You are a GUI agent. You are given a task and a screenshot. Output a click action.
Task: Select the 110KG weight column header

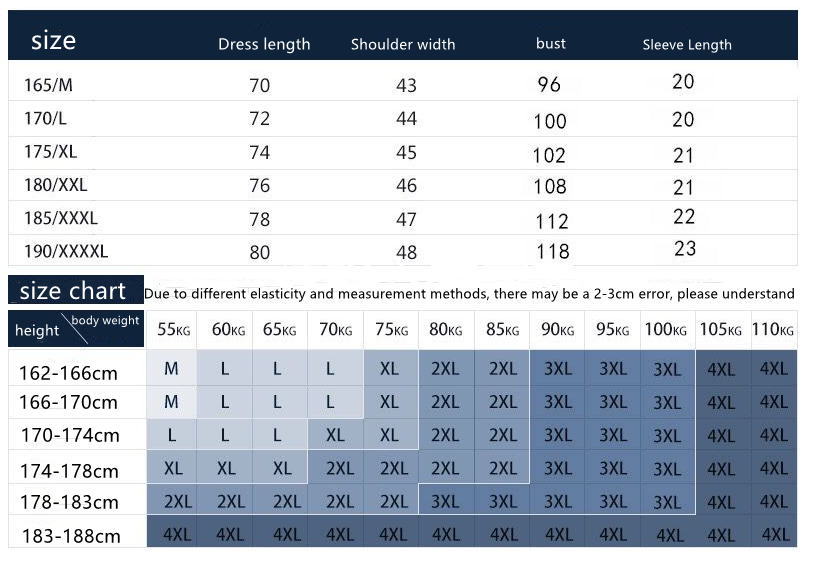(772, 330)
